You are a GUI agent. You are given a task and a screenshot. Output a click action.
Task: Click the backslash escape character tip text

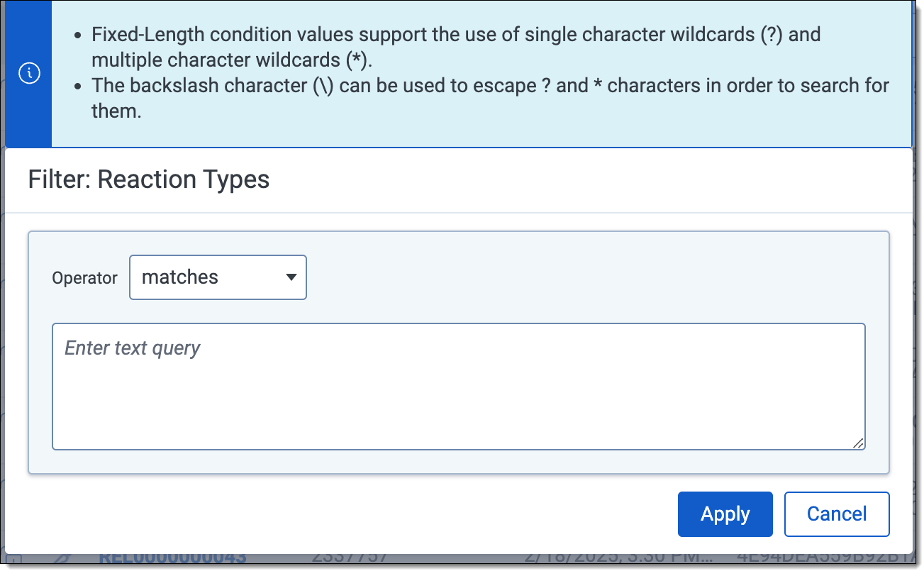490,99
